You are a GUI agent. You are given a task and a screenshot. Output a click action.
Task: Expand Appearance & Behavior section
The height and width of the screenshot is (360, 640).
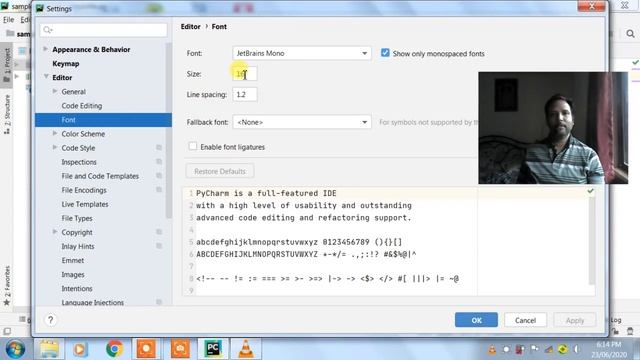[46, 49]
